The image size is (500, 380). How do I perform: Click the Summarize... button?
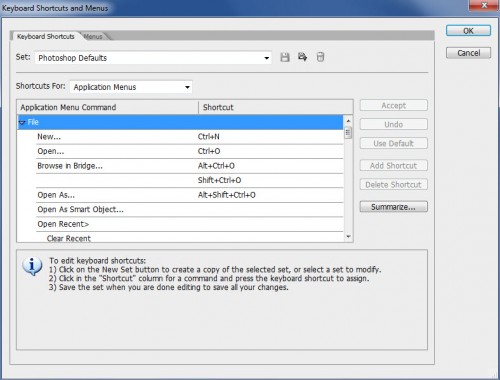[394, 207]
